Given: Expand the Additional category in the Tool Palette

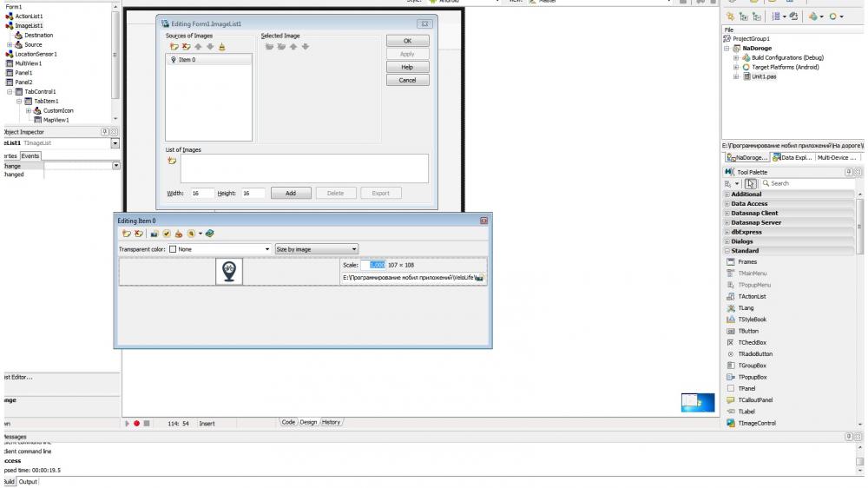Looking at the screenshot, I should click(727, 195).
